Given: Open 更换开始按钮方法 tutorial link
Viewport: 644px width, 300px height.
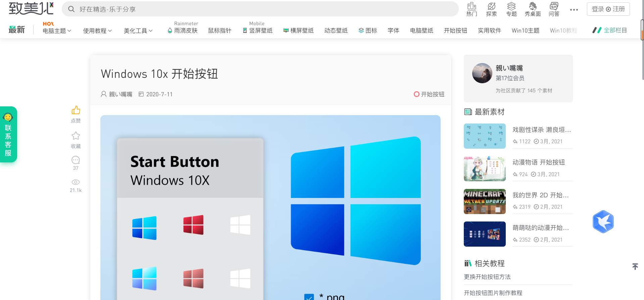Looking at the screenshot, I should click(x=487, y=277).
